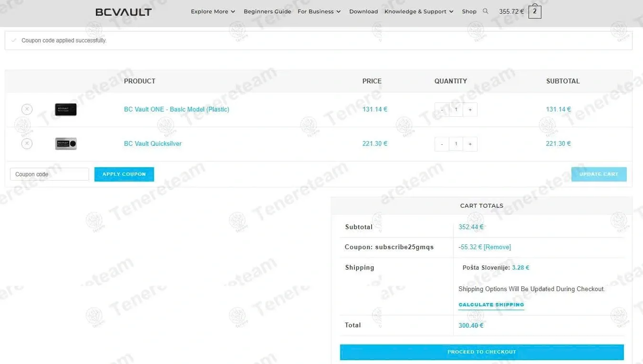Click the 300.40 € total value

pos(471,325)
